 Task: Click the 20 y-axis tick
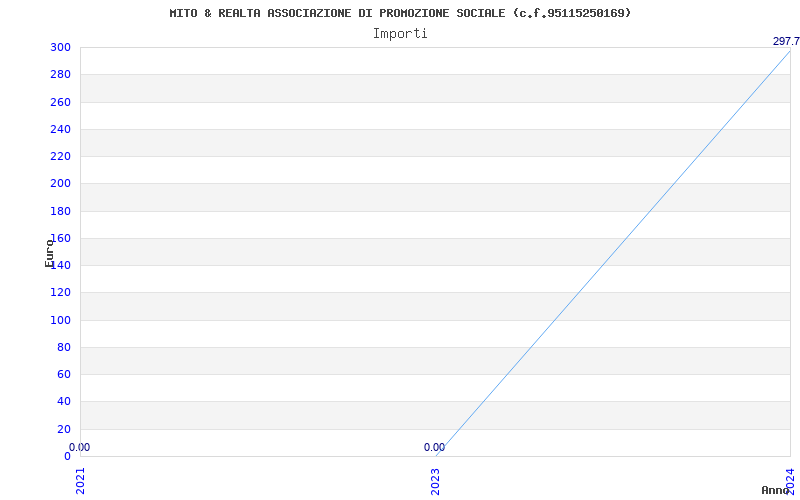coord(64,429)
